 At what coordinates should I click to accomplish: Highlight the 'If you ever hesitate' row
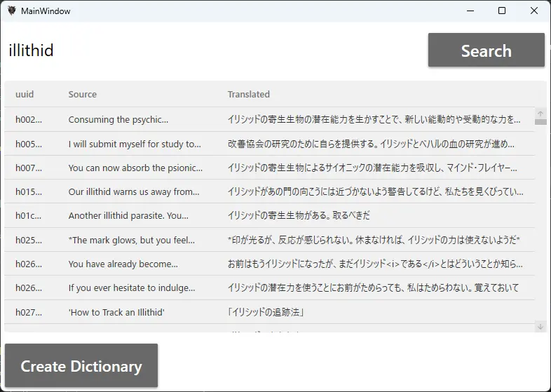pyautogui.click(x=132, y=288)
